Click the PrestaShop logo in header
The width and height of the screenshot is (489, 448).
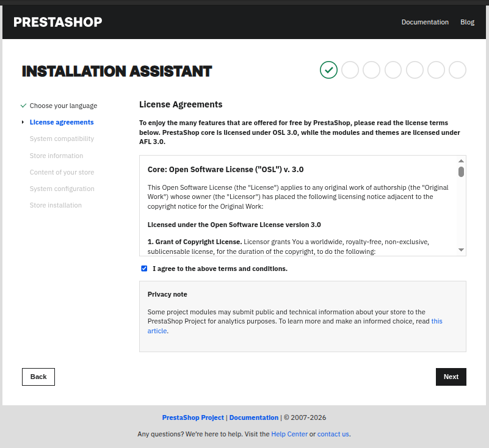pos(57,23)
